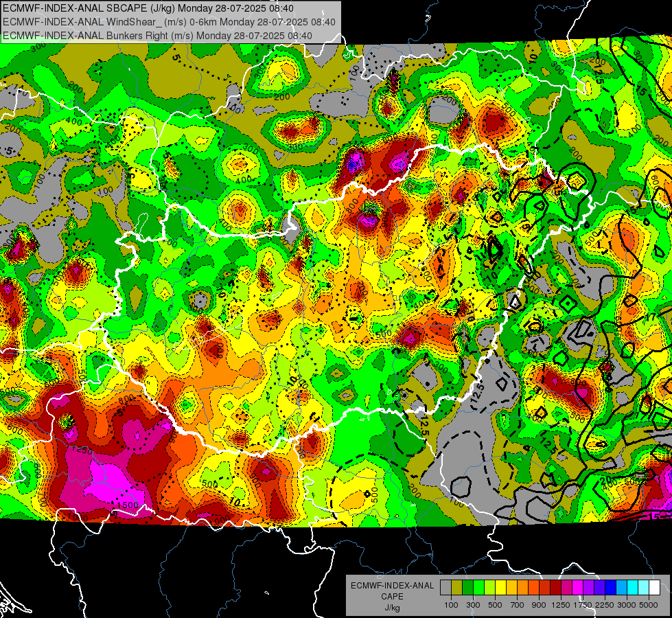Click the SBCAPE title line in header
Viewport: 672px width, 618px height.
click(x=148, y=8)
